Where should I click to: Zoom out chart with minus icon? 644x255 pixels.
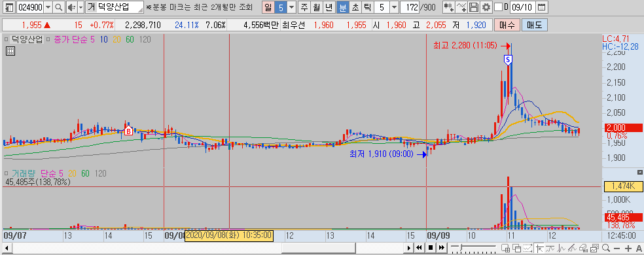point(617,248)
